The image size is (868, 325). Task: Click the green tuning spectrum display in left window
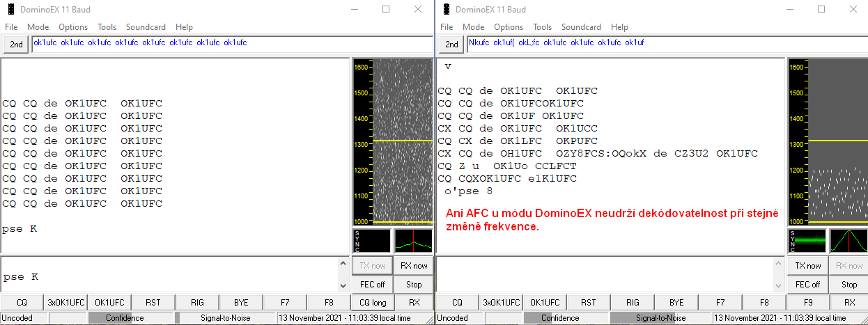click(414, 241)
